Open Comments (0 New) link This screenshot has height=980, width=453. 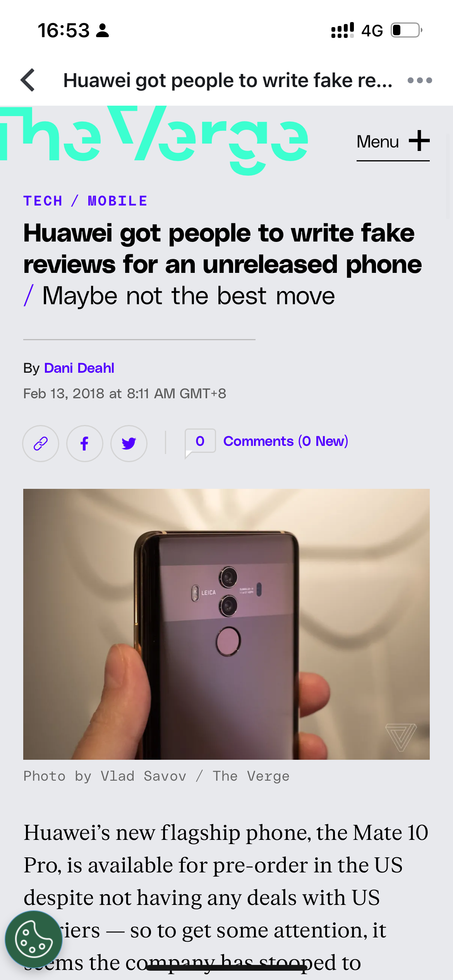(286, 441)
